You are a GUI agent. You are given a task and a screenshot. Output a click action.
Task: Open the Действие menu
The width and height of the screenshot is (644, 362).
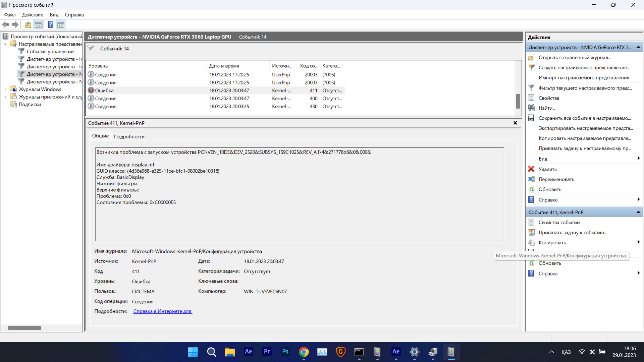pyautogui.click(x=33, y=15)
